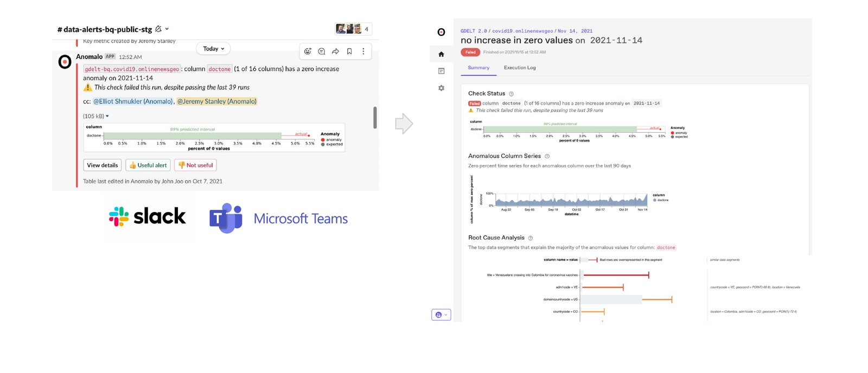Open the anomaly chart thumbnail in Slack
Image resolution: width=868 pixels, height=373 pixels.
click(214, 138)
